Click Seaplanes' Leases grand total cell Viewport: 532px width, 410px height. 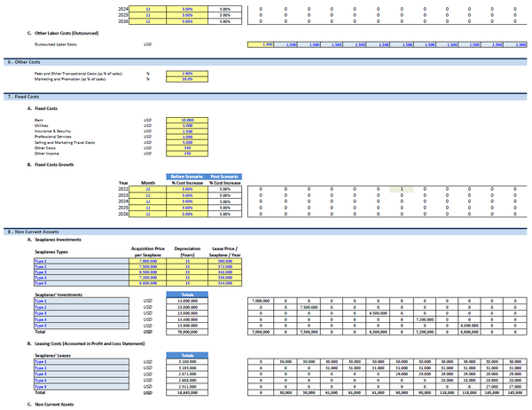pos(187,392)
